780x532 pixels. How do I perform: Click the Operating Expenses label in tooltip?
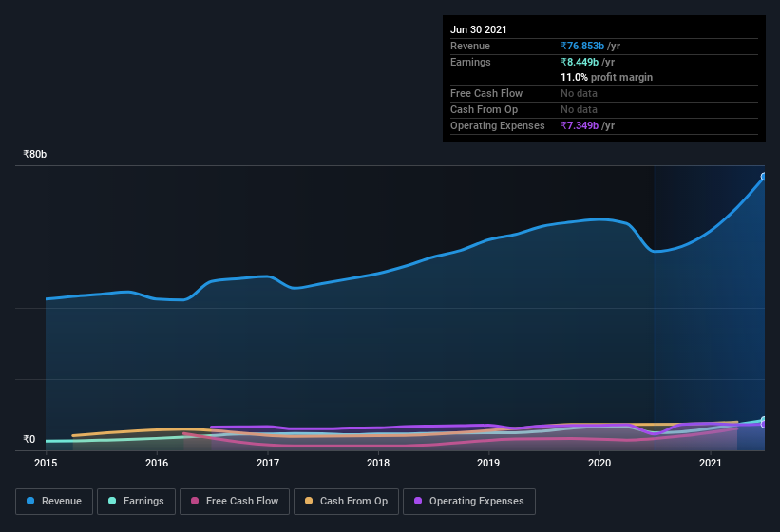point(498,125)
